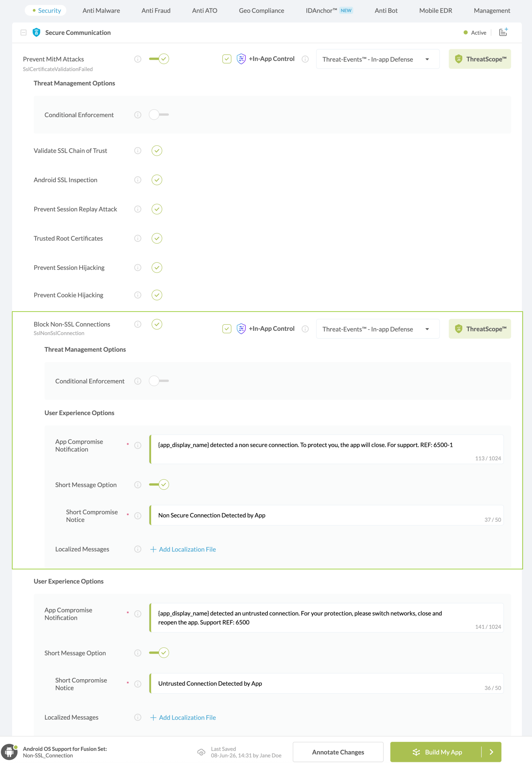Enable Conditional Enforcement under Prevent MitM Attacks
The height and width of the screenshot is (763, 532).
(159, 115)
